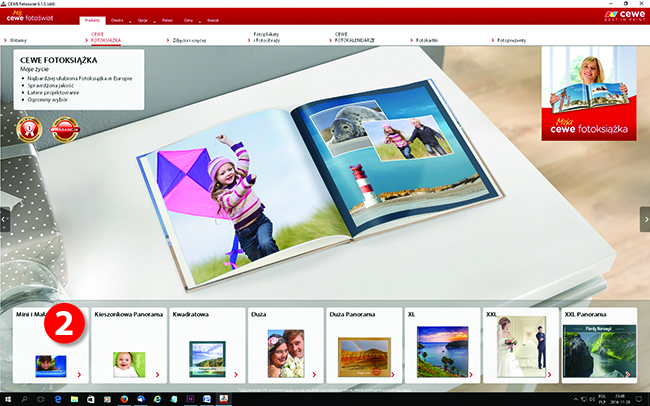Screen dimensions: 650x406
Task: Open the Windows Start menu
Action: tap(8, 397)
